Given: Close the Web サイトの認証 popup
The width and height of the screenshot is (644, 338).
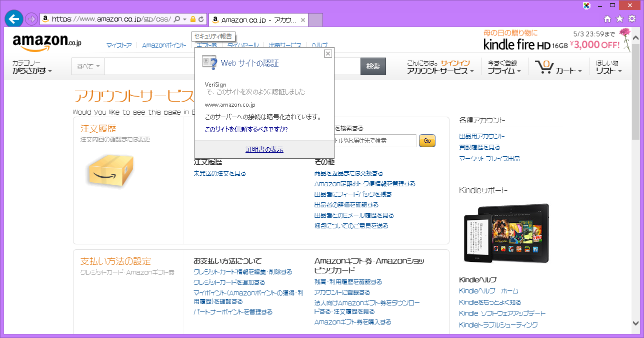Looking at the screenshot, I should click(x=328, y=54).
